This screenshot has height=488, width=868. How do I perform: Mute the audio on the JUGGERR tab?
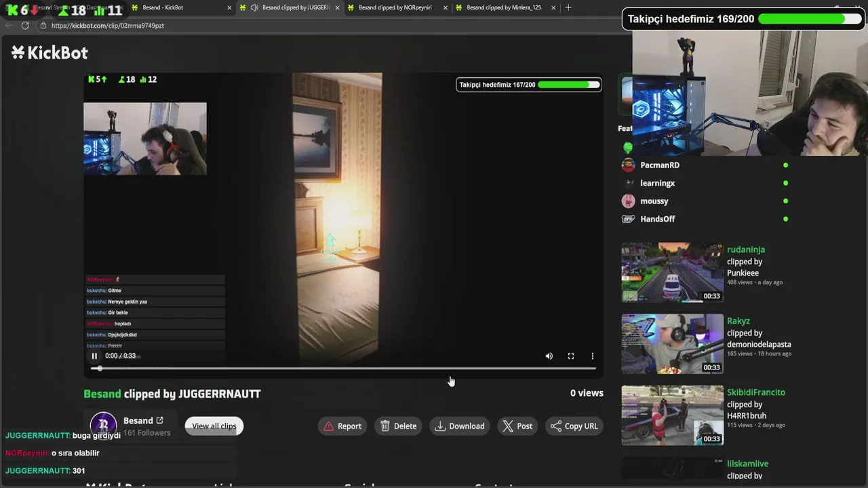point(254,7)
